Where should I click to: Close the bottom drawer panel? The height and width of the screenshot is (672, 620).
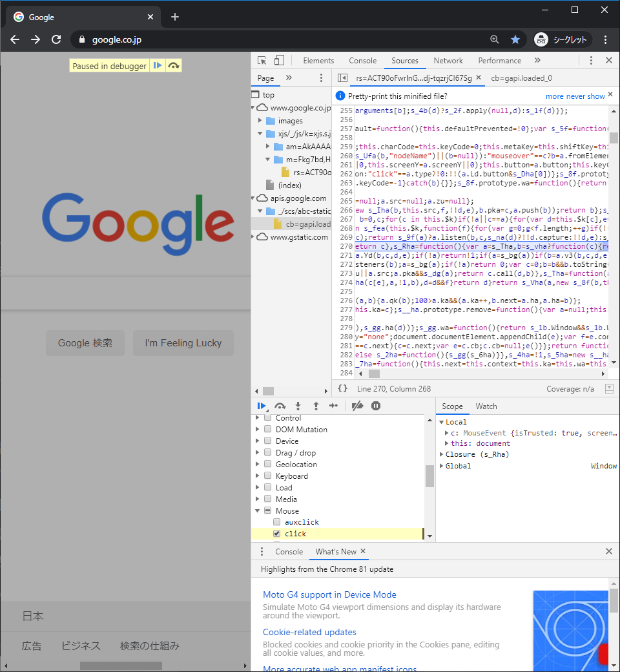click(609, 551)
